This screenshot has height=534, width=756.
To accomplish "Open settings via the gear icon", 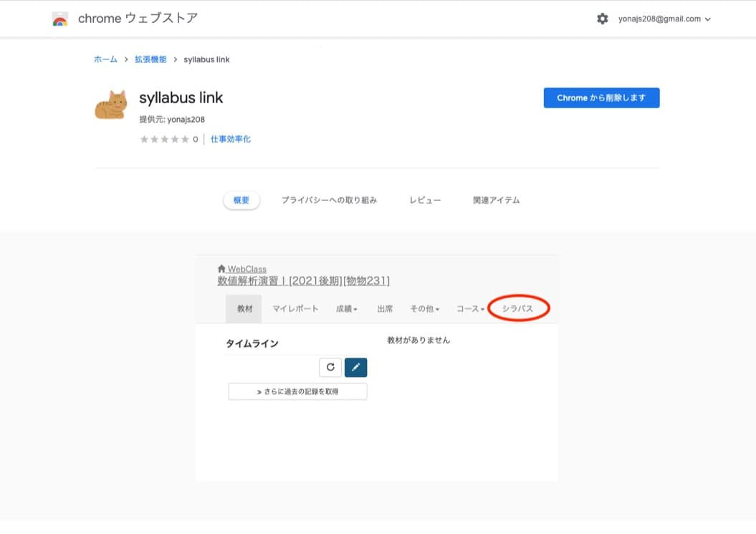I will (x=602, y=19).
